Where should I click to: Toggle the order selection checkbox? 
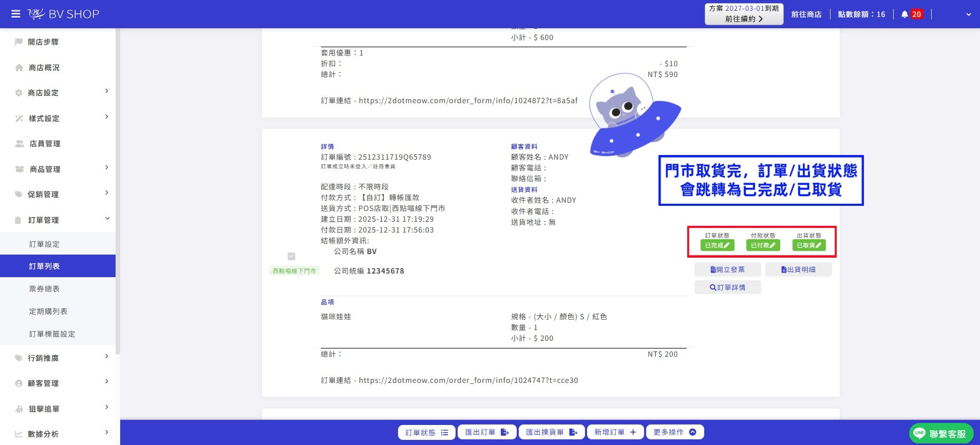click(x=291, y=256)
